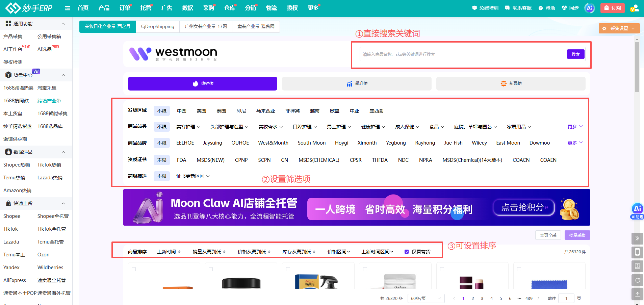Screen dimensions: 644x305
Task: Click the 快速上货 lock icon in sidebar
Action: point(8,203)
